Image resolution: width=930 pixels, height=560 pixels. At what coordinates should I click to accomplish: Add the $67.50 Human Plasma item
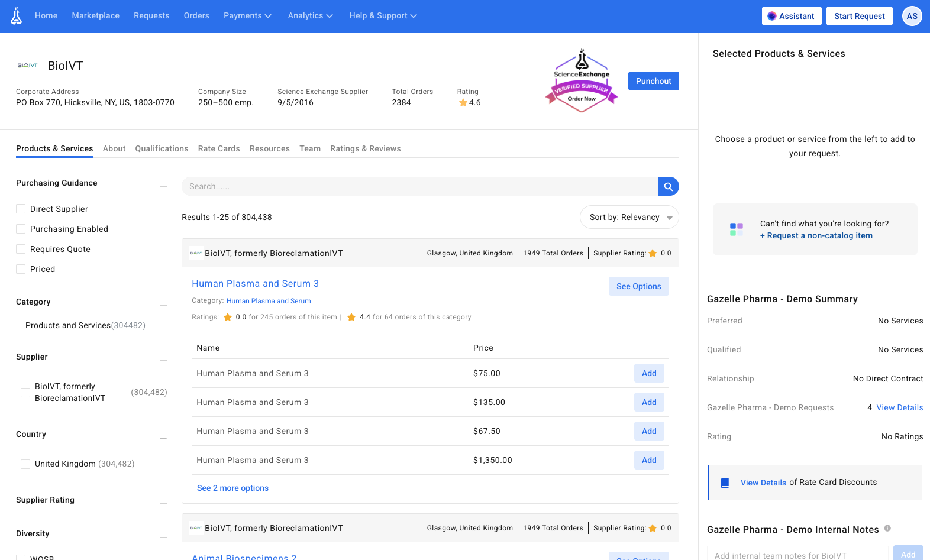pyautogui.click(x=649, y=431)
